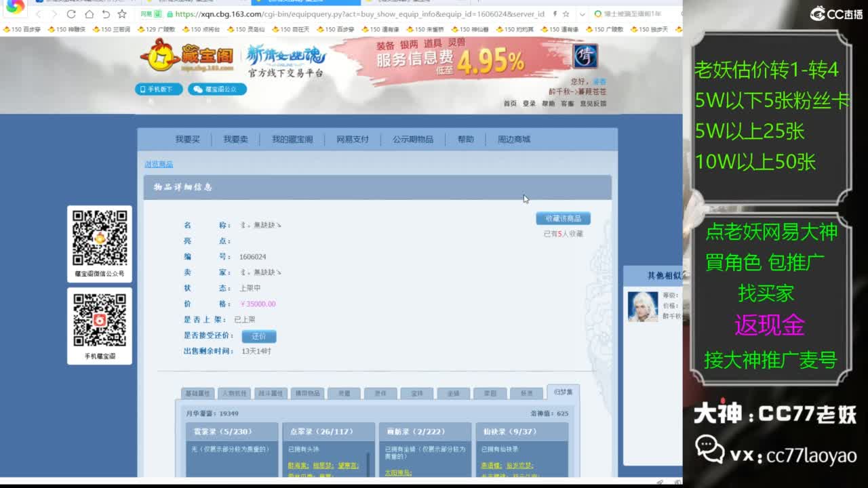Open the 150 朱雀桥 bookmark
The height and width of the screenshot is (488, 868).
coord(425,29)
